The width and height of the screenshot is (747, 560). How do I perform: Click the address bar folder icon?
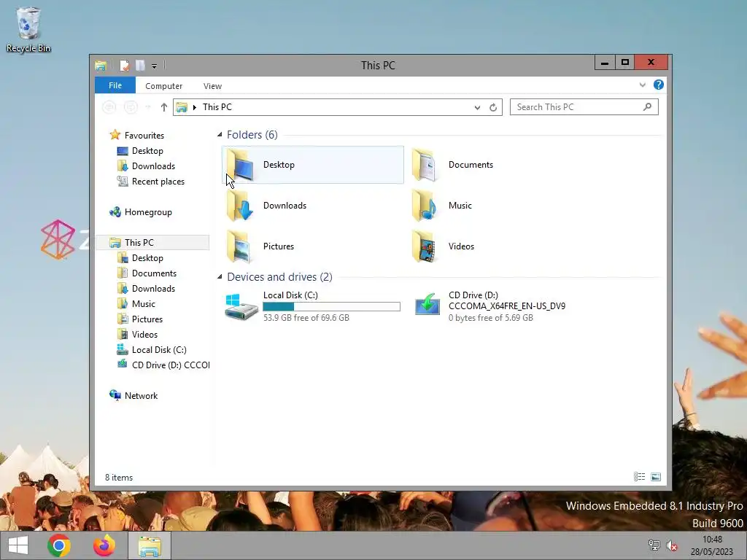pyautogui.click(x=182, y=107)
